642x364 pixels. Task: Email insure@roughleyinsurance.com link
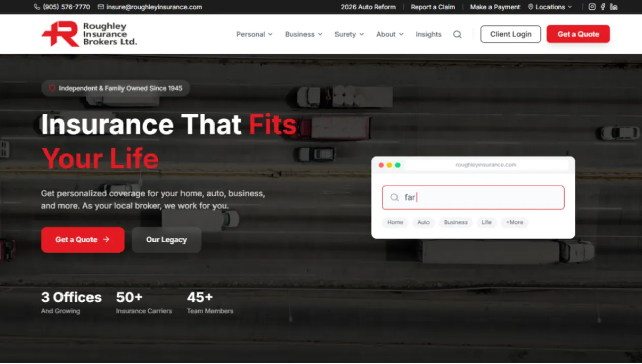point(154,7)
